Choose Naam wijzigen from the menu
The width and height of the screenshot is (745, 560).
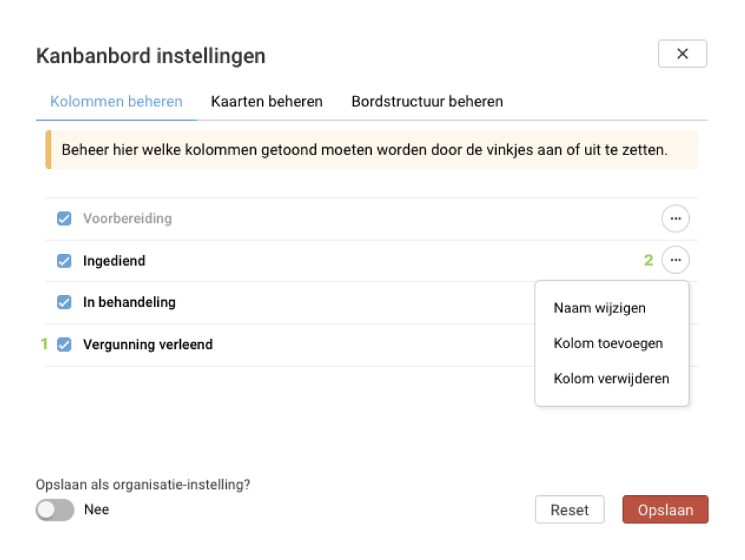pyautogui.click(x=599, y=308)
